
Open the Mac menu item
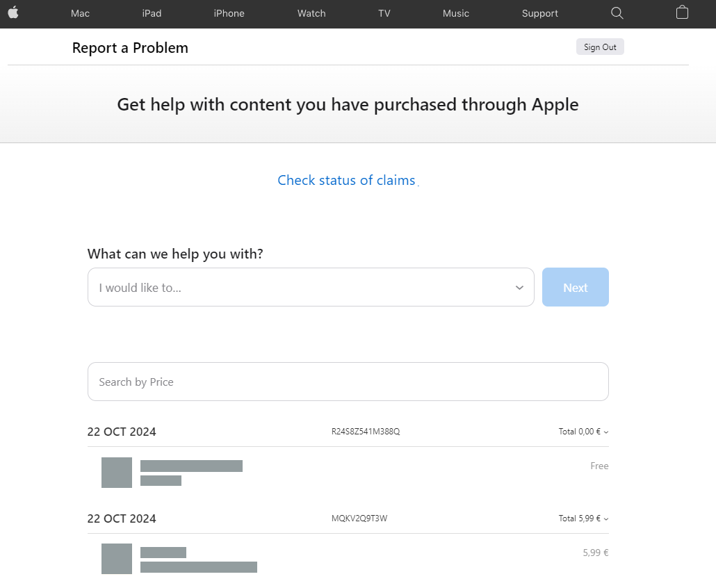click(x=80, y=13)
